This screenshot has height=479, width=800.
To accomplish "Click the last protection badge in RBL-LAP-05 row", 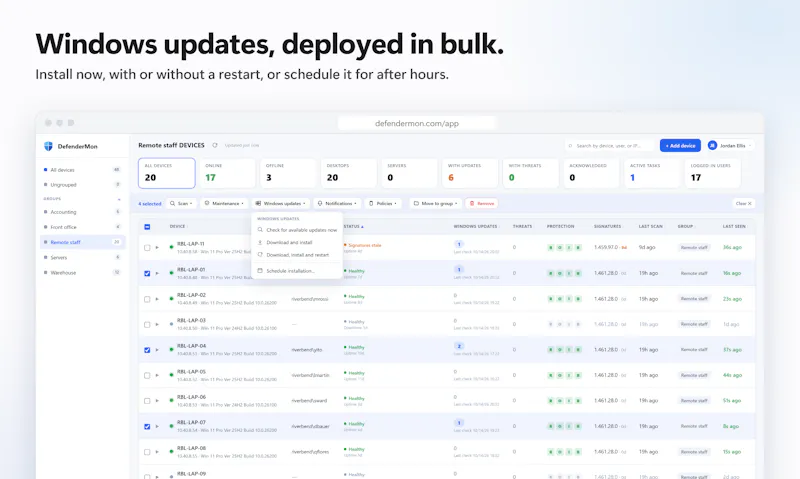I will tap(578, 375).
